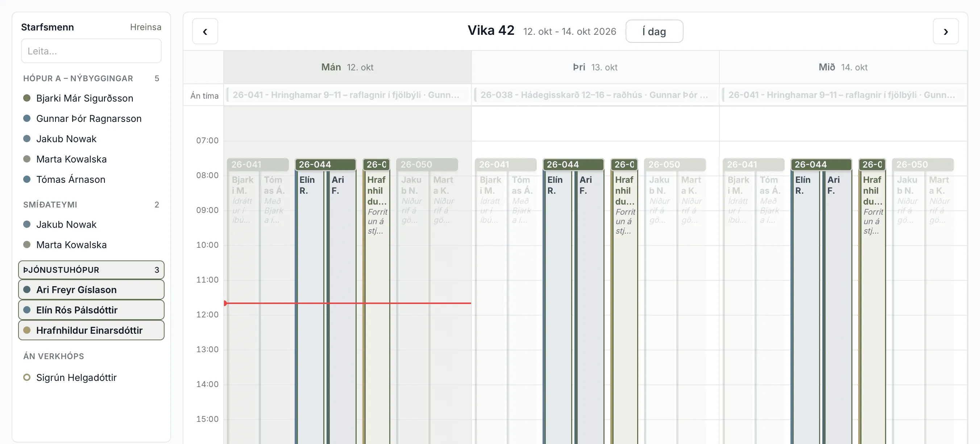Open Monday Hrafnhildur shift block
Image resolution: width=980 pixels, height=444 pixels.
376,307
